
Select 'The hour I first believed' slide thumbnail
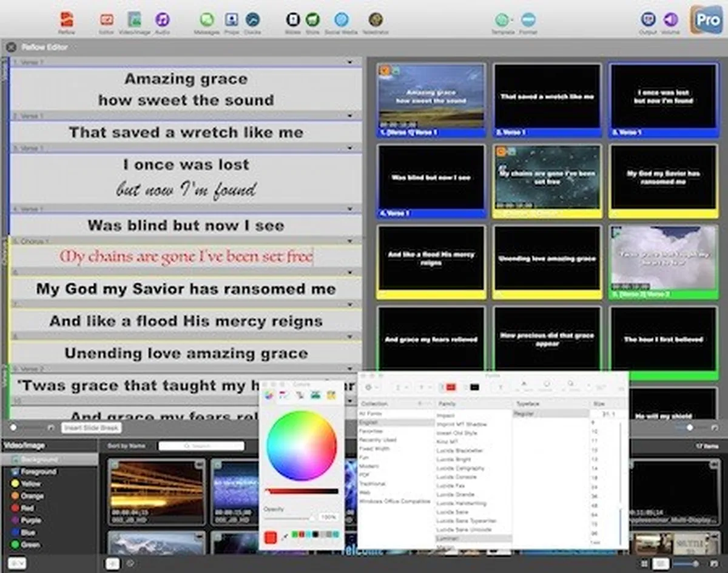tap(664, 343)
